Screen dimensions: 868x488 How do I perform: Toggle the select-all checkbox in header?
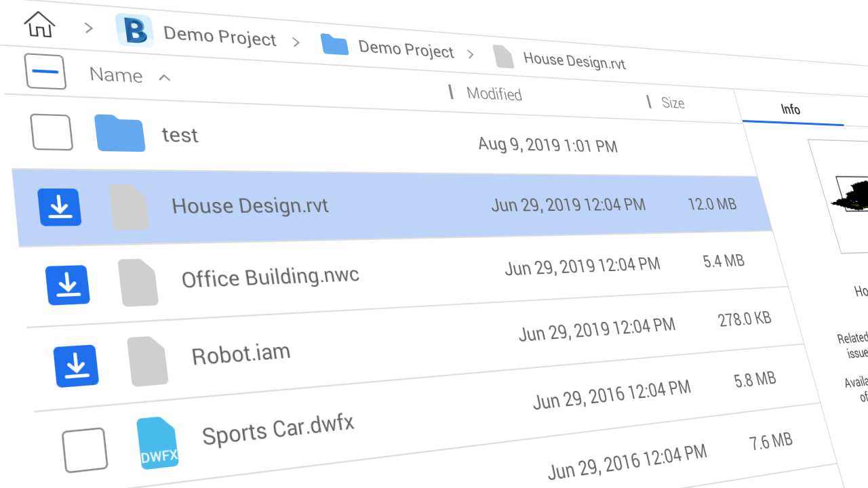click(x=45, y=72)
